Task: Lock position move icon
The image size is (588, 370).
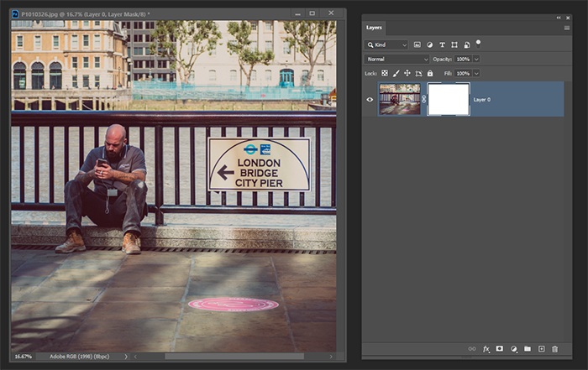Action: click(x=407, y=73)
